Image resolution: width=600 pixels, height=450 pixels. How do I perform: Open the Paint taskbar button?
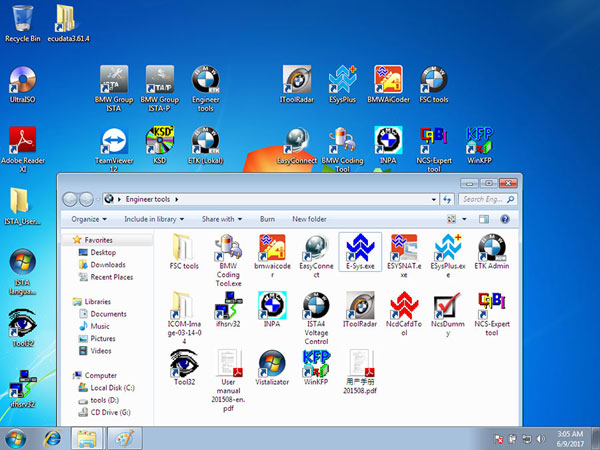125,439
